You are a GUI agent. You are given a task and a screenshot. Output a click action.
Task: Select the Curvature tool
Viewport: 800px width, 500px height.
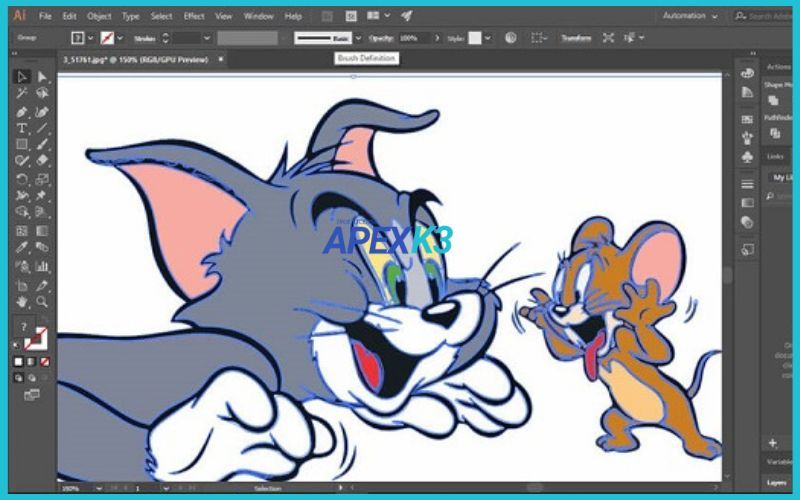[42, 112]
